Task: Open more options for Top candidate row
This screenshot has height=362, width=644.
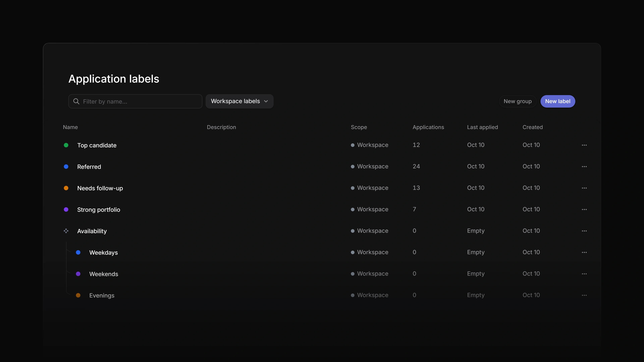Action: point(584,145)
